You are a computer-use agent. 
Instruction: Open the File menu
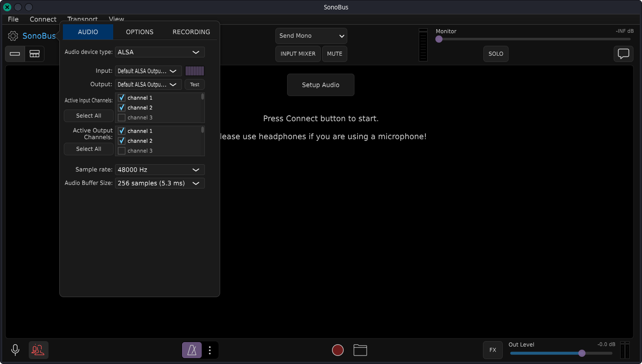pyautogui.click(x=13, y=19)
